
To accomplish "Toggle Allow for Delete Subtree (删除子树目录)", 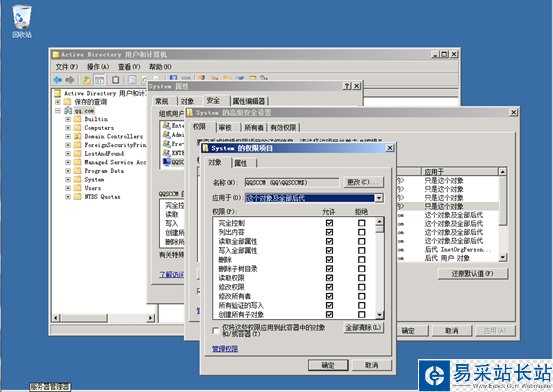I will point(329,269).
